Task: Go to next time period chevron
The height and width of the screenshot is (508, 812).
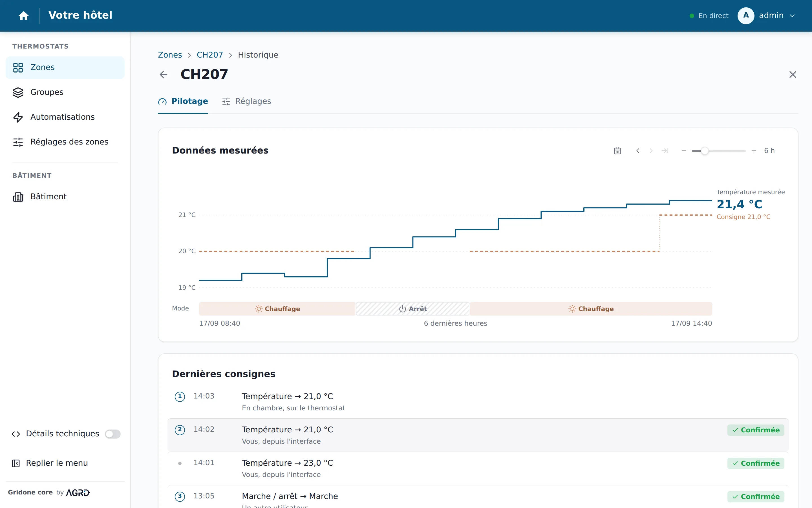Action: (651, 151)
